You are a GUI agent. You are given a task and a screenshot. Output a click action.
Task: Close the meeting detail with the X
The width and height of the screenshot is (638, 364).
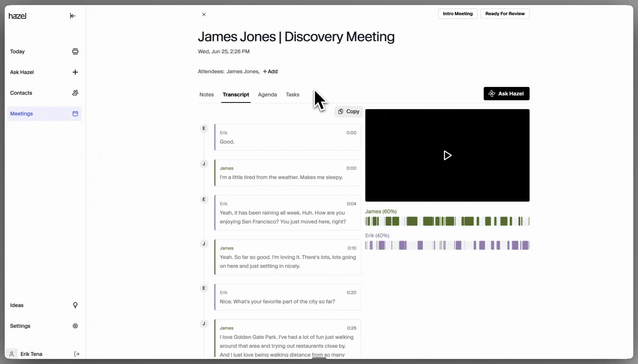pyautogui.click(x=204, y=14)
